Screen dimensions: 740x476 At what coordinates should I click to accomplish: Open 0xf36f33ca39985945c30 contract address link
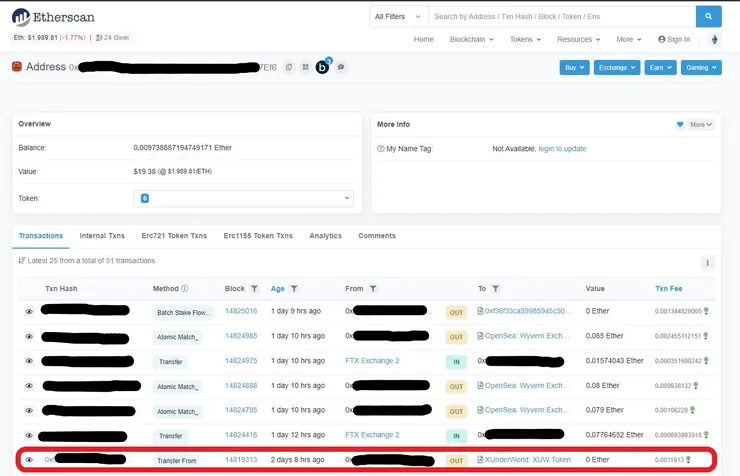point(528,311)
